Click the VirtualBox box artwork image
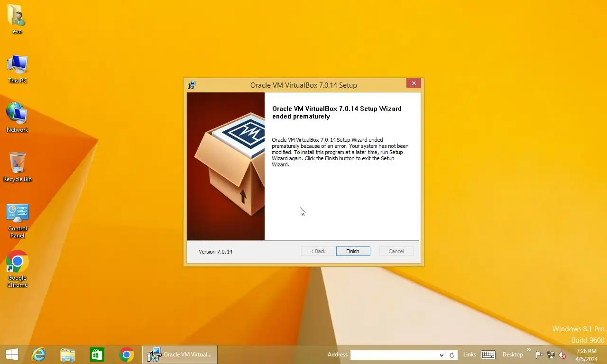This screenshot has width=607, height=364. [x=226, y=166]
